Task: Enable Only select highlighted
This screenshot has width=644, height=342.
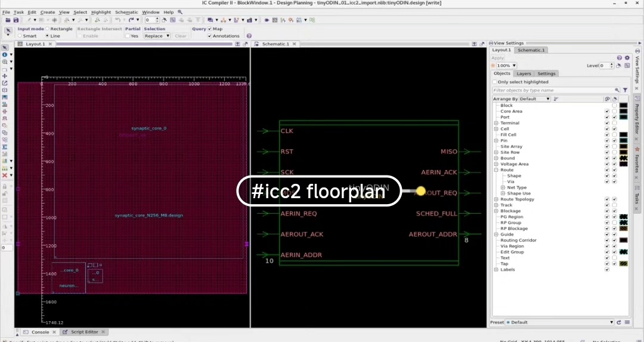Action: pyautogui.click(x=494, y=82)
